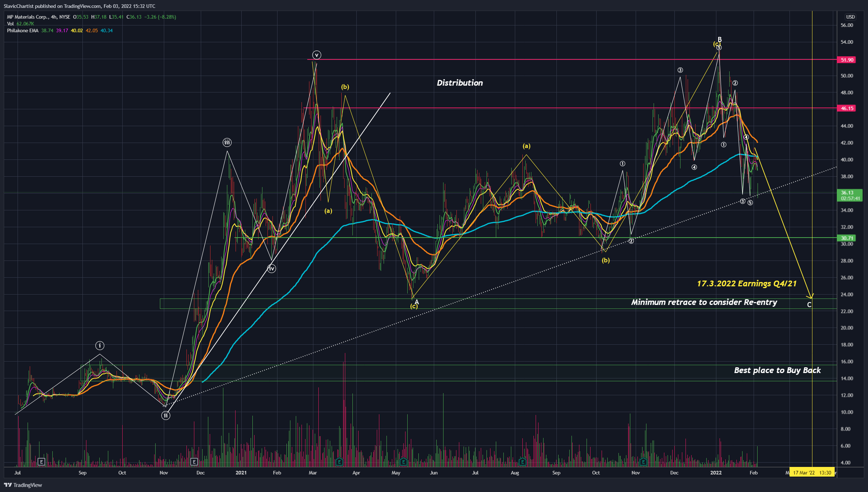Viewport: 868px width, 492px height.
Task: Click the yellow 17 Mar '22 13:30 date tag
Action: 812,473
